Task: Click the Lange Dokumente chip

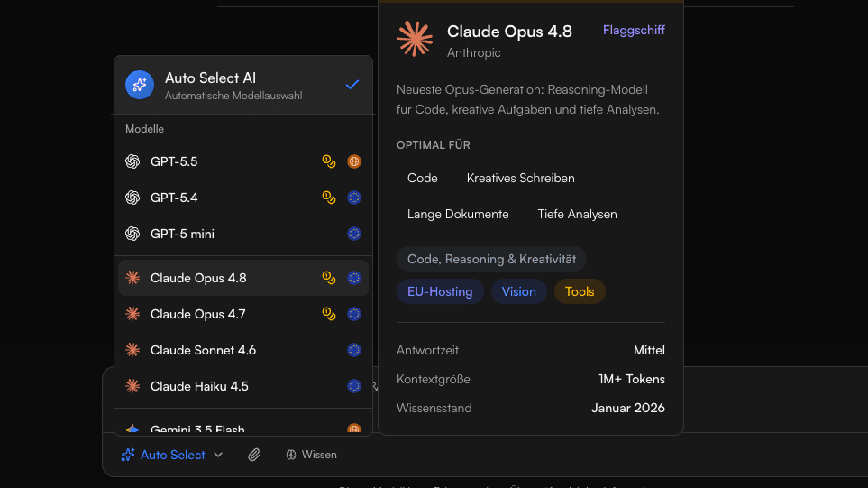Action: coord(458,214)
